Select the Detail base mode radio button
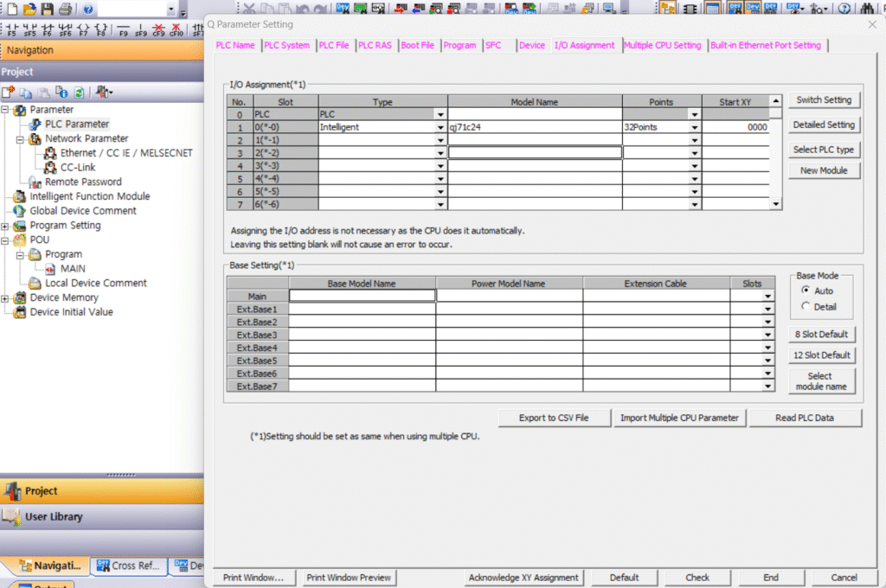 (x=806, y=307)
